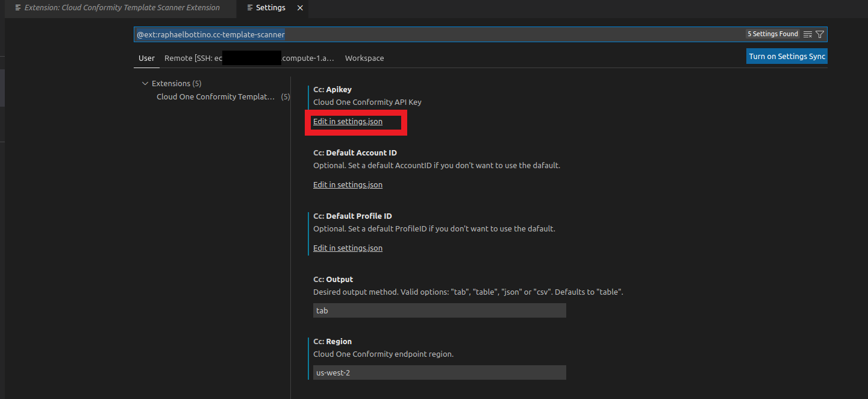The image size is (868, 399).
Task: Click the Turn on Settings Sync button
Action: 787,56
